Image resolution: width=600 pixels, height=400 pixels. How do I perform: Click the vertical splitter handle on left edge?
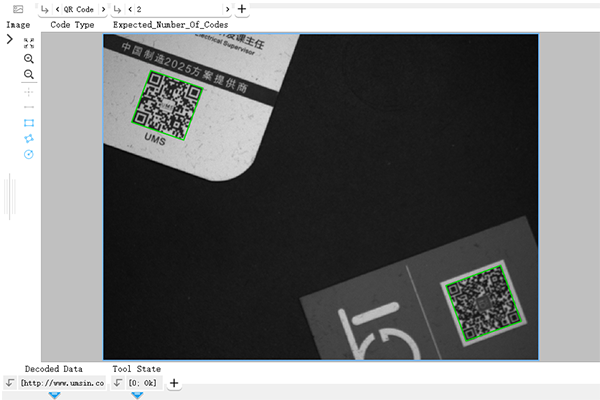pyautogui.click(x=10, y=196)
